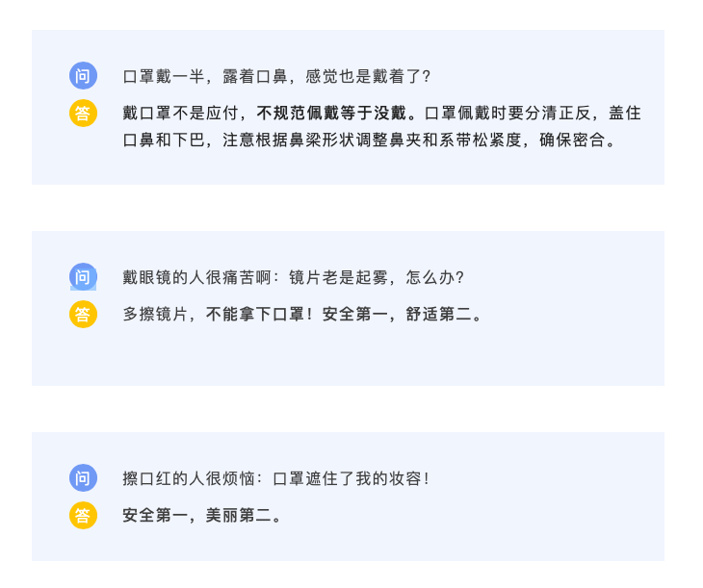
Task: Click the second answer line starting 口鼻和下巴
Action: point(370,140)
